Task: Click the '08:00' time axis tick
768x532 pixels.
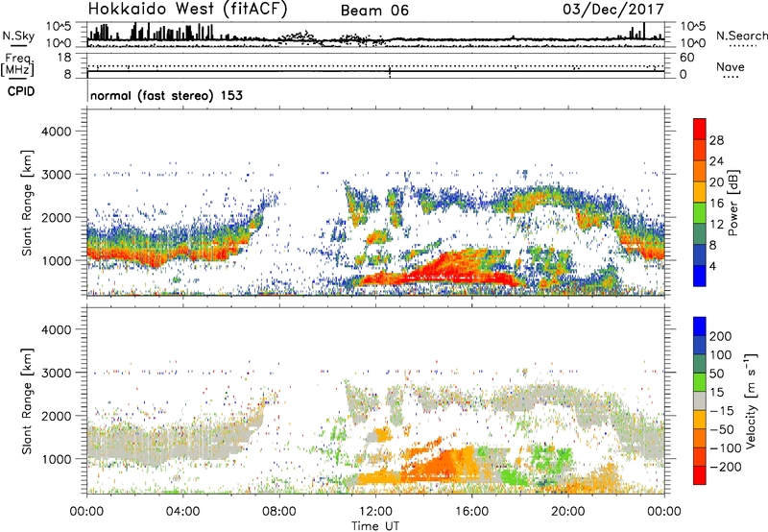Action: tap(279, 512)
